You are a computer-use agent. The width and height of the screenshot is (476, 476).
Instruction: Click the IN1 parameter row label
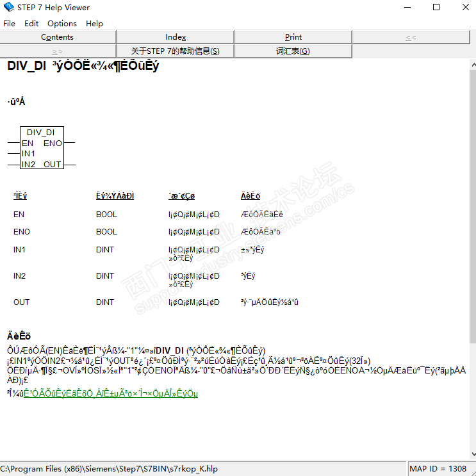pos(19,250)
